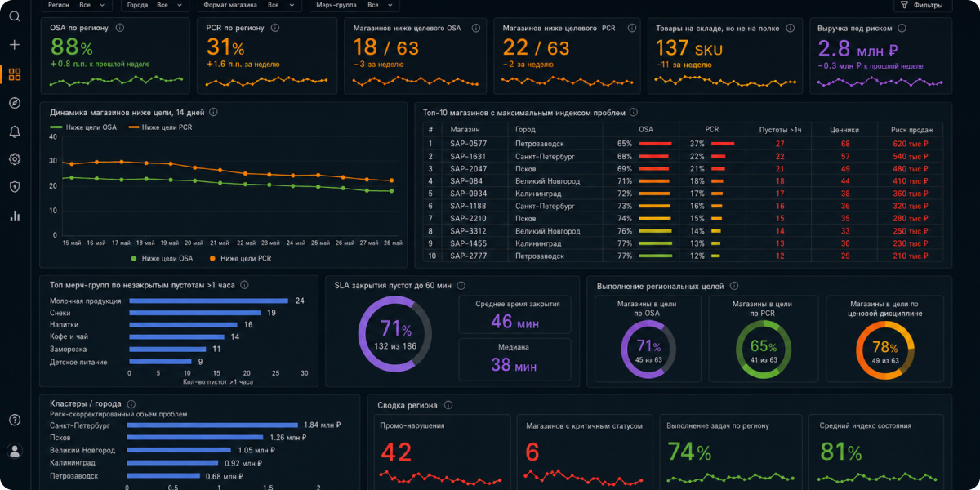Image resolution: width=980 pixels, height=490 pixels.
Task: Open the shield security icon
Action: [14, 187]
